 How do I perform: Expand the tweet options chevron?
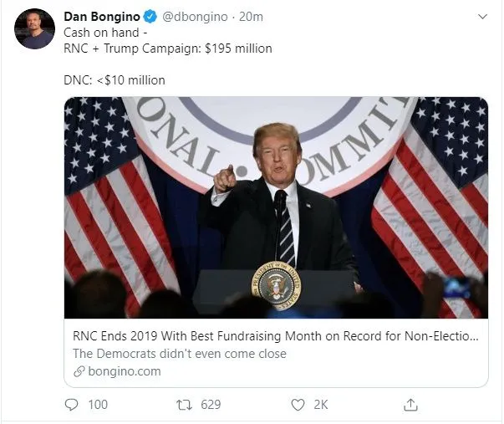[x=482, y=17]
